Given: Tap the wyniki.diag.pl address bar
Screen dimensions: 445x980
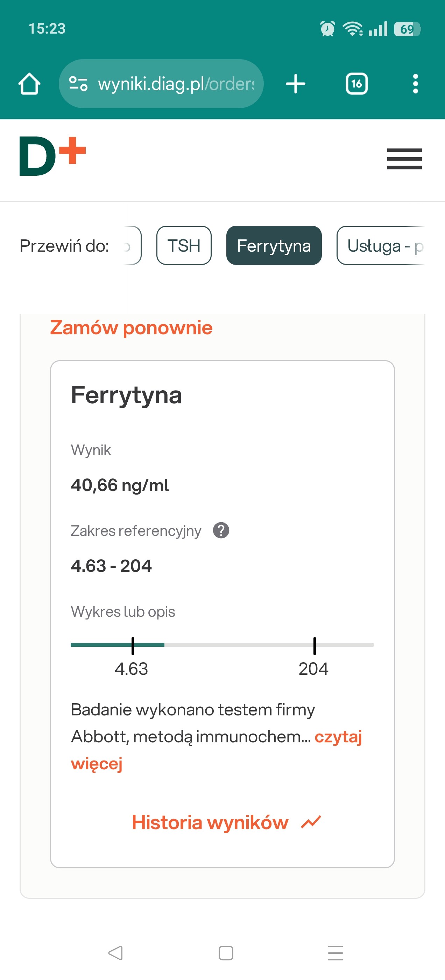Looking at the screenshot, I should click(175, 84).
